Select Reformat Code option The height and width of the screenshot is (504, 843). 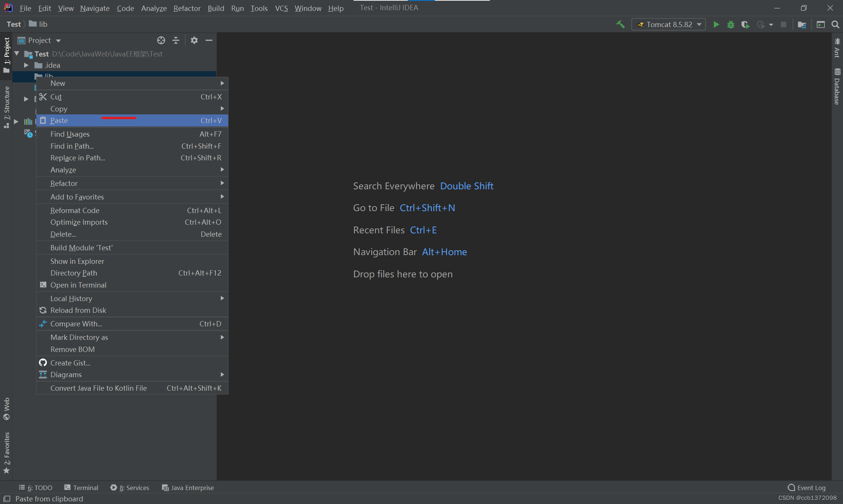(x=132, y=210)
